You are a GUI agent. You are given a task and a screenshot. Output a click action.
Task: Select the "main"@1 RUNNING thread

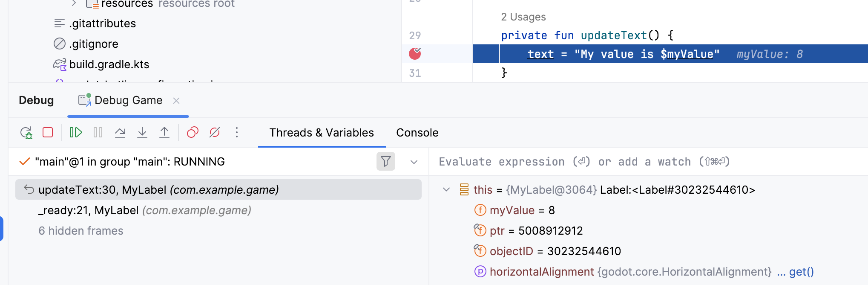click(x=130, y=162)
